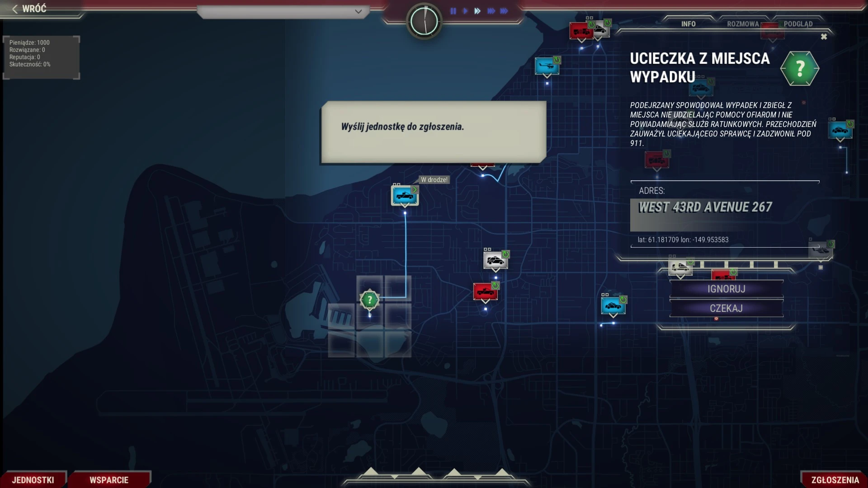The height and width of the screenshot is (488, 868).
Task: Select the blue police car marked W drodze
Action: pos(404,196)
